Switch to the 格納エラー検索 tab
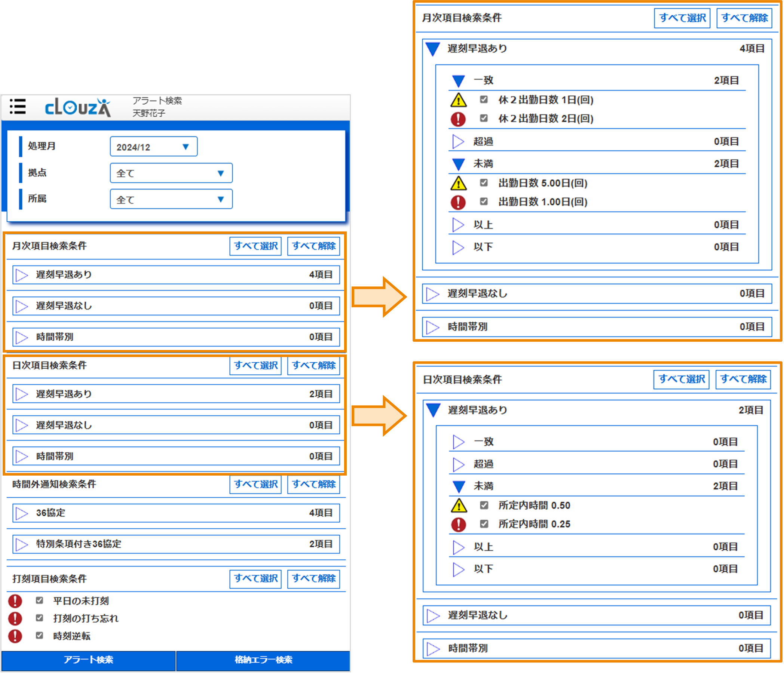Screen dimensions: 784x676 pos(263,660)
